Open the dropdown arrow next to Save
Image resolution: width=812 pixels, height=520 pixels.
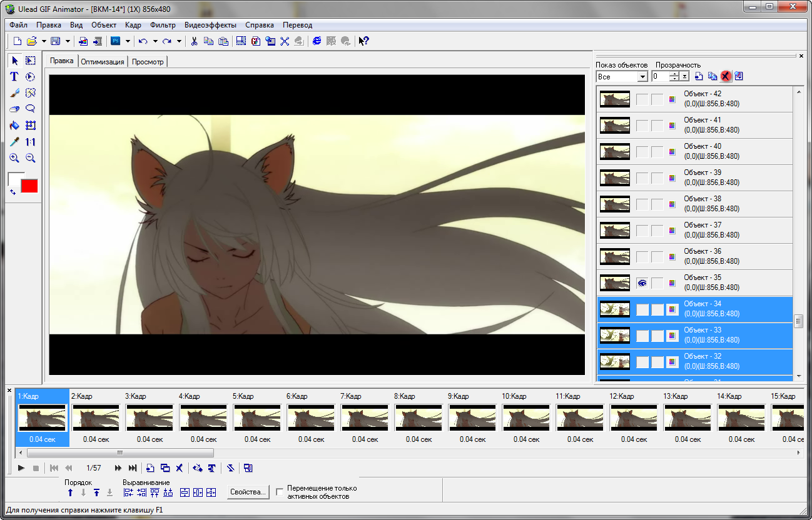(68, 41)
